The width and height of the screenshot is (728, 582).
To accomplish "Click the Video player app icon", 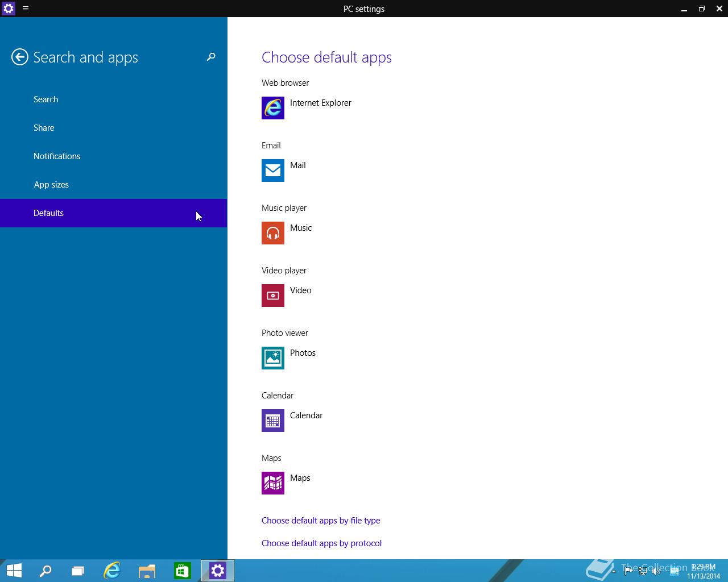I will [273, 296].
